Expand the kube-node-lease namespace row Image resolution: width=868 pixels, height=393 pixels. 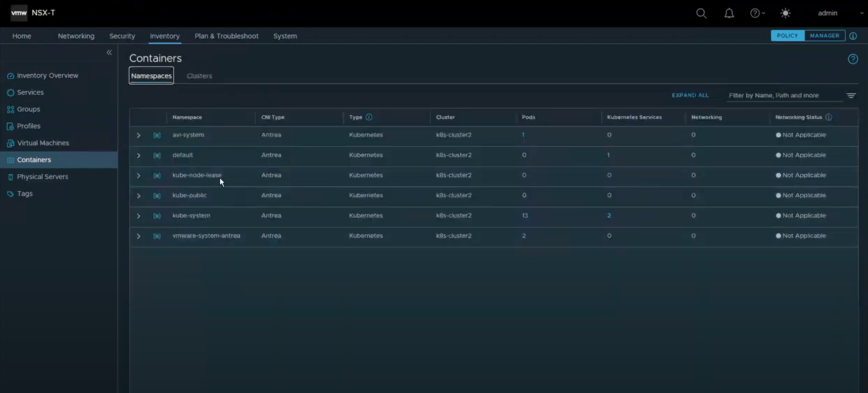[x=139, y=176]
